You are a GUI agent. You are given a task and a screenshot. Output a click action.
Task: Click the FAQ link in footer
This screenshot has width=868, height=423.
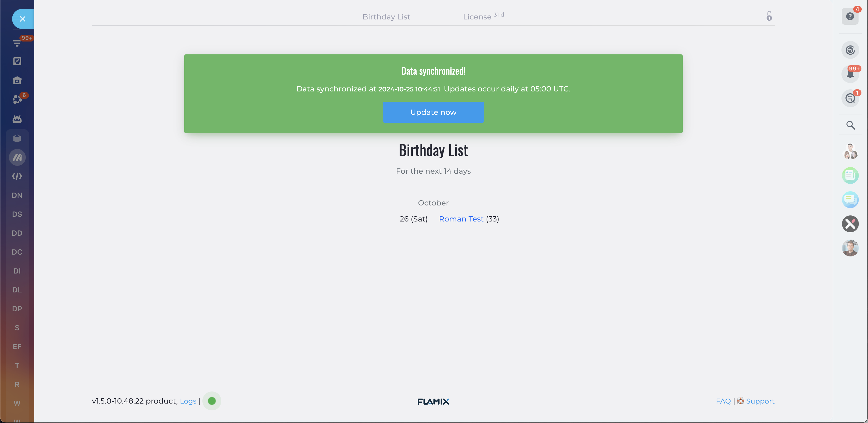click(723, 401)
